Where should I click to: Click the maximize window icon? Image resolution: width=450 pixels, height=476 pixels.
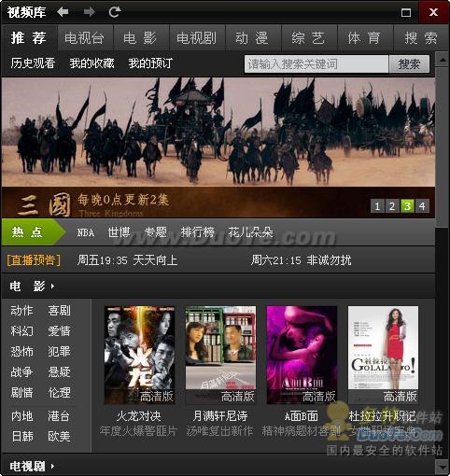pos(406,12)
